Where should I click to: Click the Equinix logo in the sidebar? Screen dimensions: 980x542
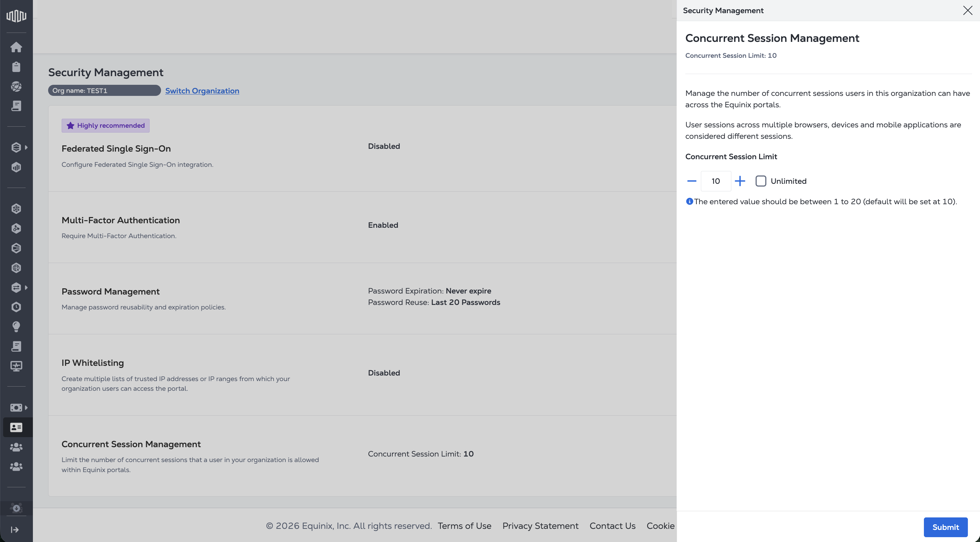pyautogui.click(x=16, y=16)
